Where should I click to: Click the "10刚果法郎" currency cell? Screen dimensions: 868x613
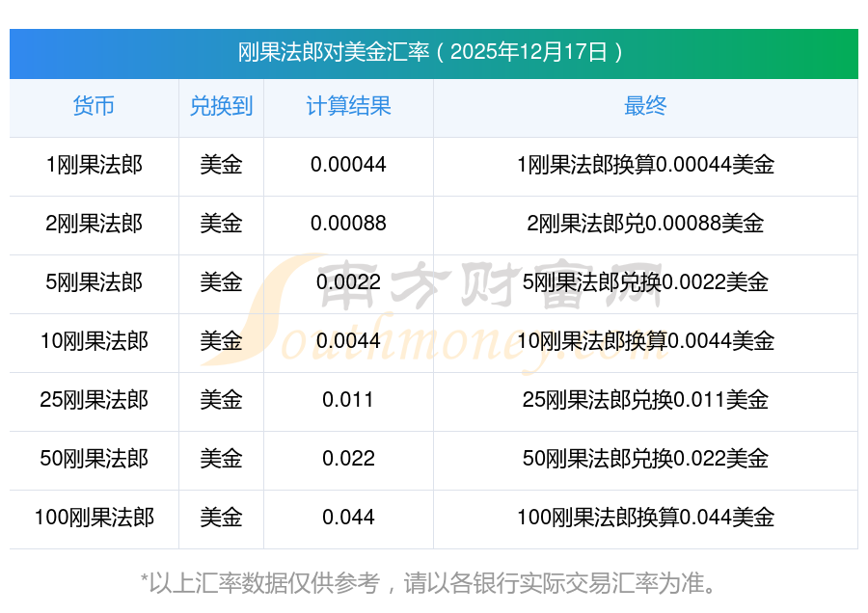[x=94, y=341]
